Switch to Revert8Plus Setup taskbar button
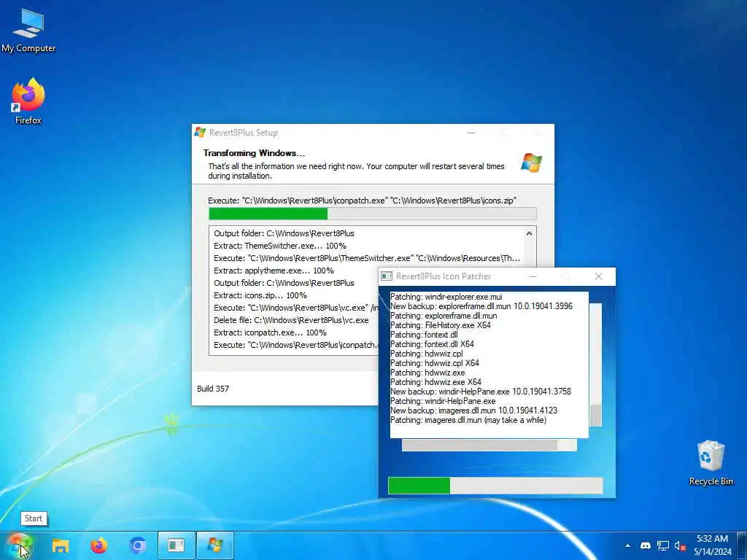Screen dimensions: 747x560 pos(215,545)
